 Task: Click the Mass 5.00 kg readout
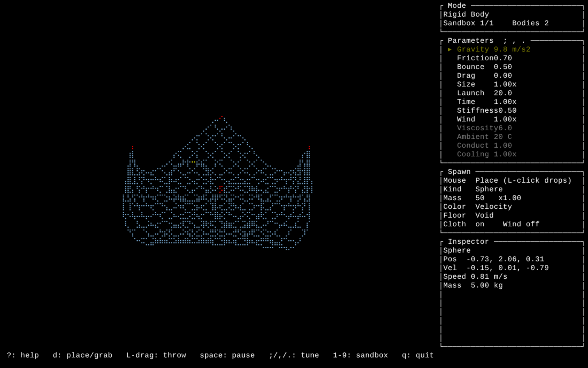tap(473, 285)
